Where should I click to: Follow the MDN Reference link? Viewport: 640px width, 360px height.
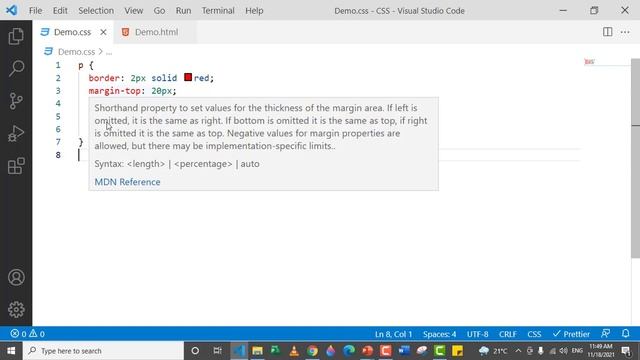127,182
